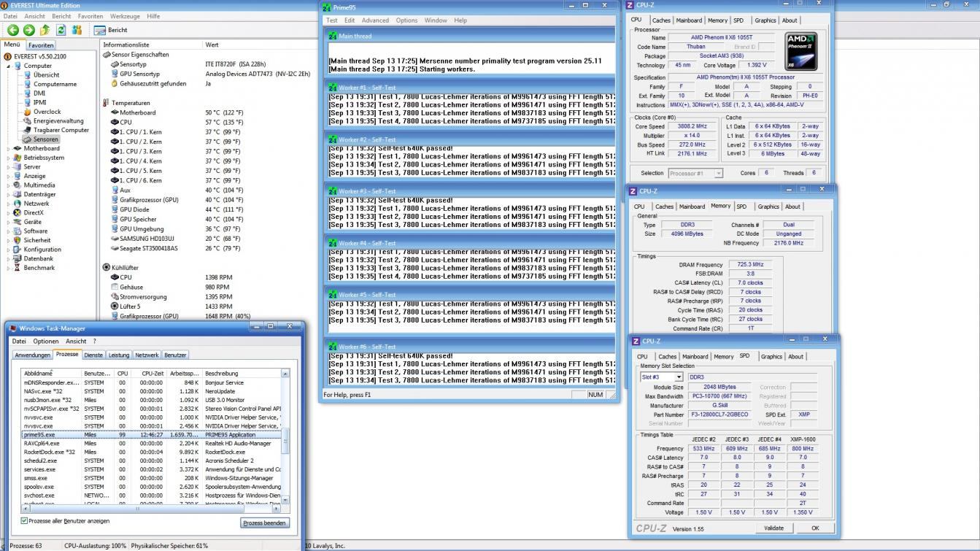Click the Datenbank icon in tree
The image size is (980, 551).
tap(18, 258)
